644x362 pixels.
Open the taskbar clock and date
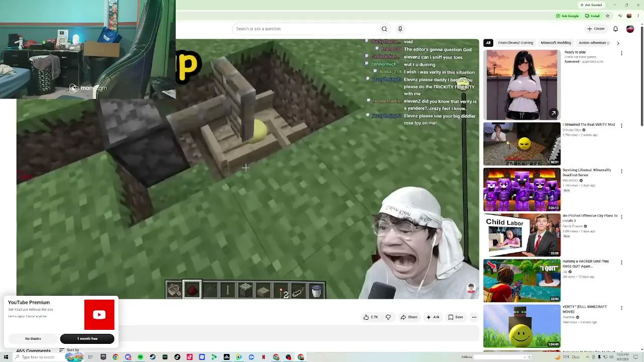click(622, 357)
